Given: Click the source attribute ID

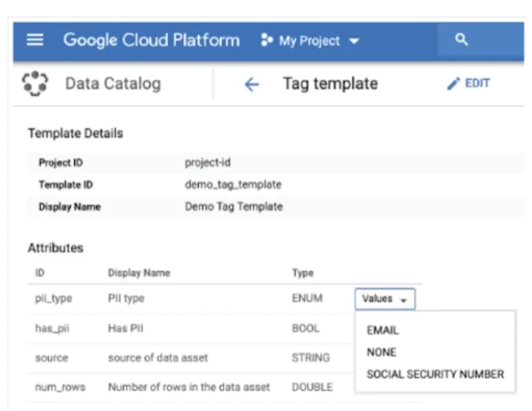Looking at the screenshot, I should click(51, 358).
